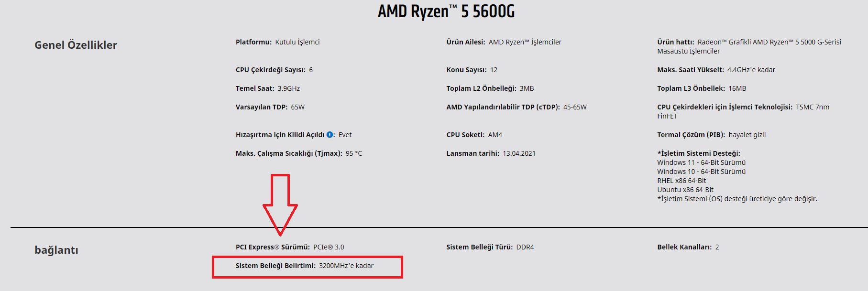This screenshot has height=291, width=868.
Task: Click the Maks. Çalışma Sıcaklığı (Tjmax) label
Action: click(x=288, y=153)
